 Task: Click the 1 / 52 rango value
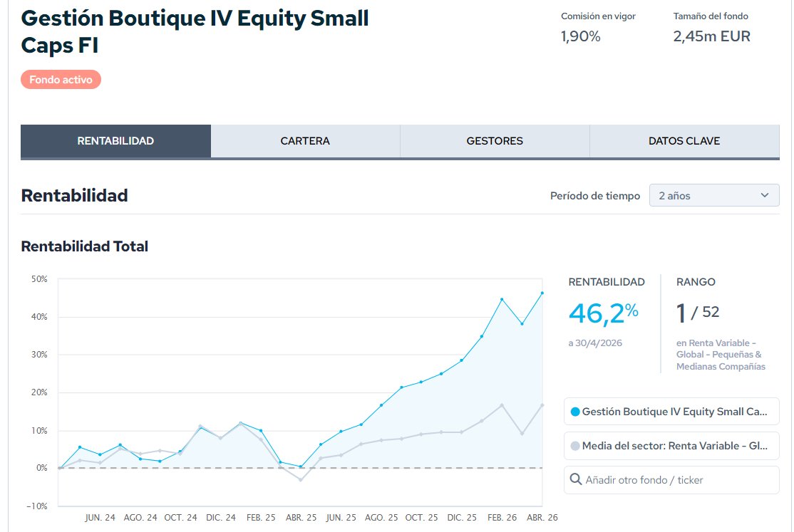pyautogui.click(x=698, y=313)
